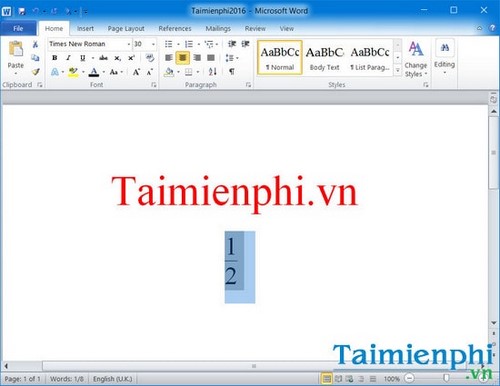Copy selection using the Copy icon

(35, 58)
